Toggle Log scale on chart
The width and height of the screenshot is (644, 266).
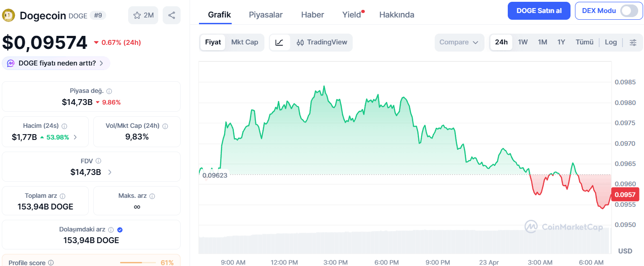[611, 42]
